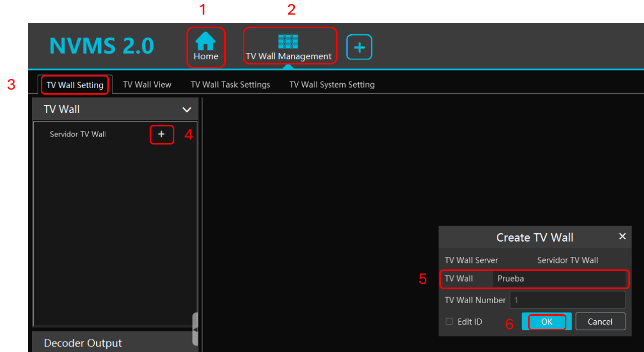Open the TV Wall Management module
This screenshot has height=352, width=644.
click(289, 47)
